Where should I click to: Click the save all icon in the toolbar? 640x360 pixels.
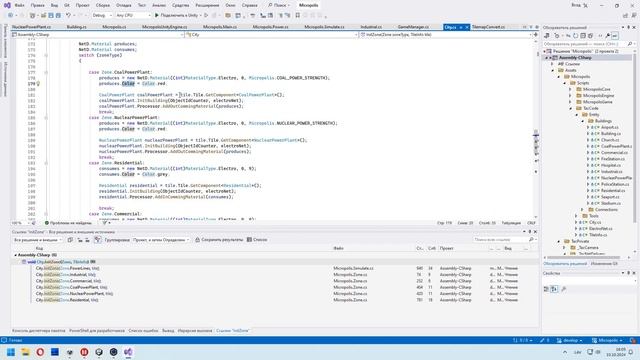coord(58,15)
